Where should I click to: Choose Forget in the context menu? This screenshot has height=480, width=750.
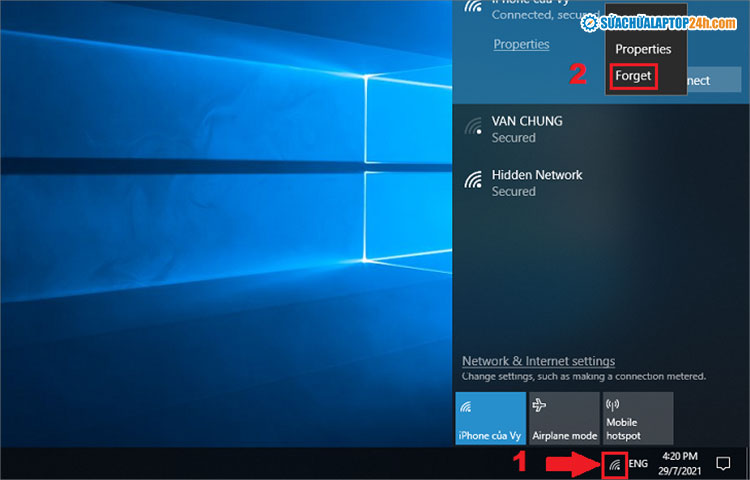(x=633, y=76)
